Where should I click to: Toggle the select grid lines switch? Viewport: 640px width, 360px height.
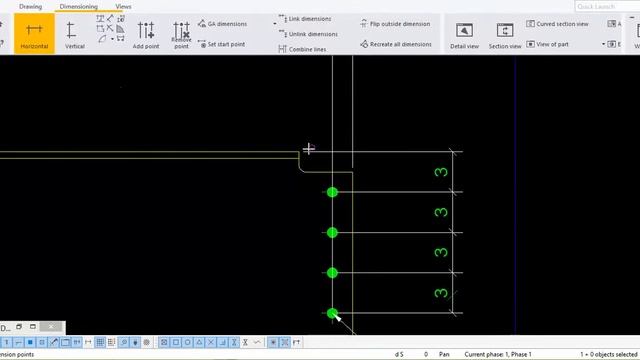[111, 342]
